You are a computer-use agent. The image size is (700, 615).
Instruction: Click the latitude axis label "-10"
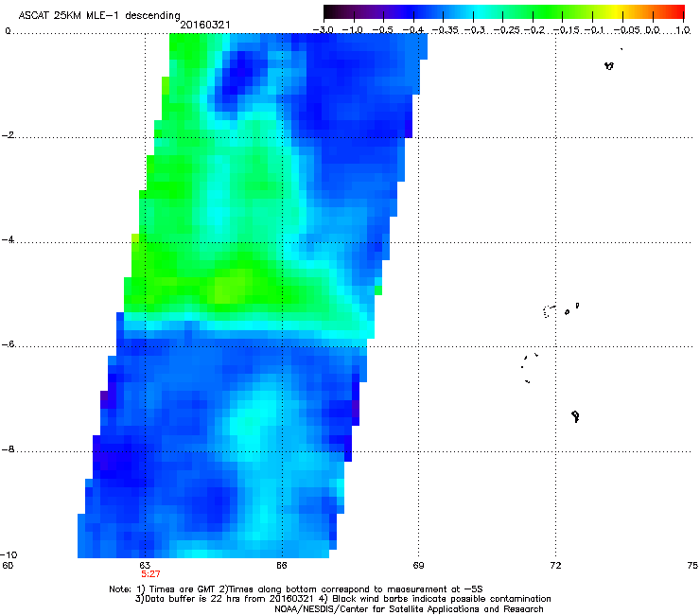[9, 554]
